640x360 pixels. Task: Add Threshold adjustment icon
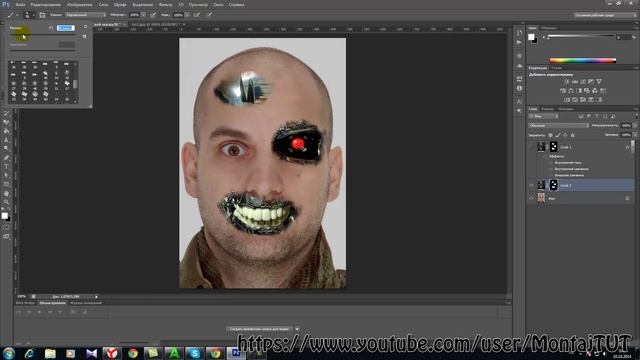(583, 100)
